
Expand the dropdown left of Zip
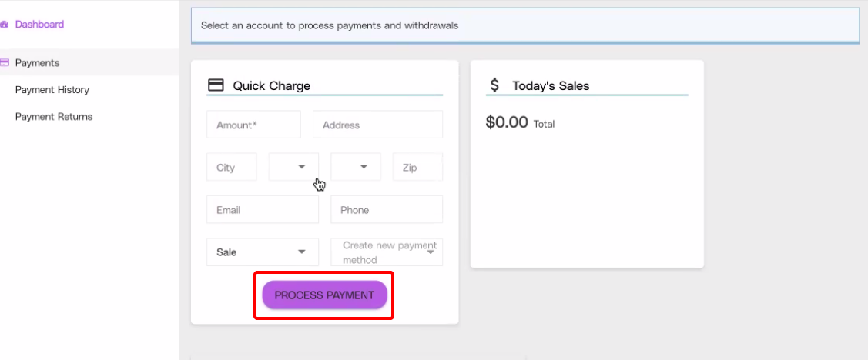356,167
